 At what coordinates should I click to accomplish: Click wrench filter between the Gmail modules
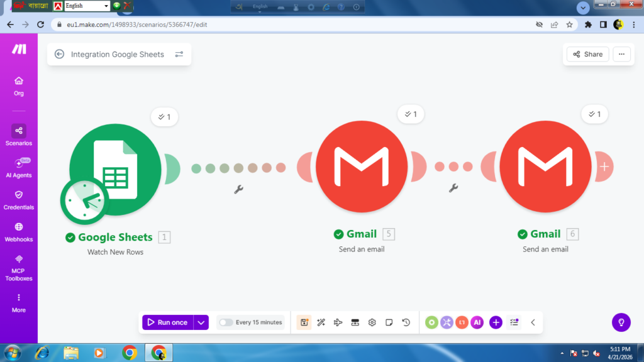pos(453,188)
